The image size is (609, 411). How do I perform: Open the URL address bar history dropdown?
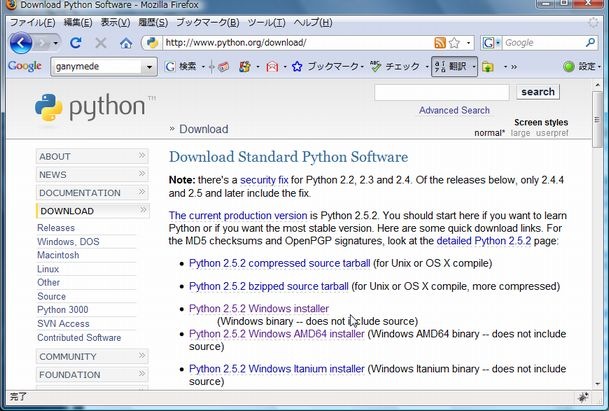click(466, 43)
